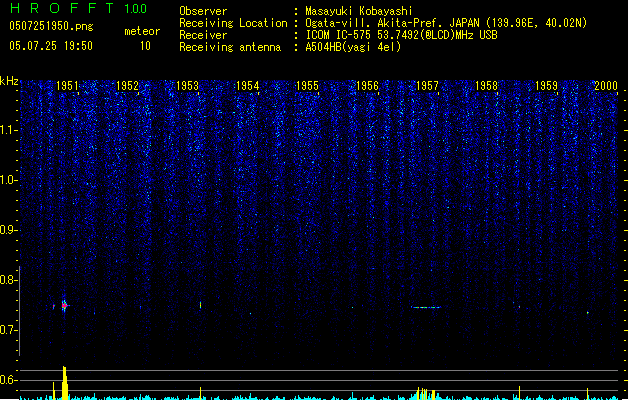Click the 1953 time marker

(x=187, y=86)
